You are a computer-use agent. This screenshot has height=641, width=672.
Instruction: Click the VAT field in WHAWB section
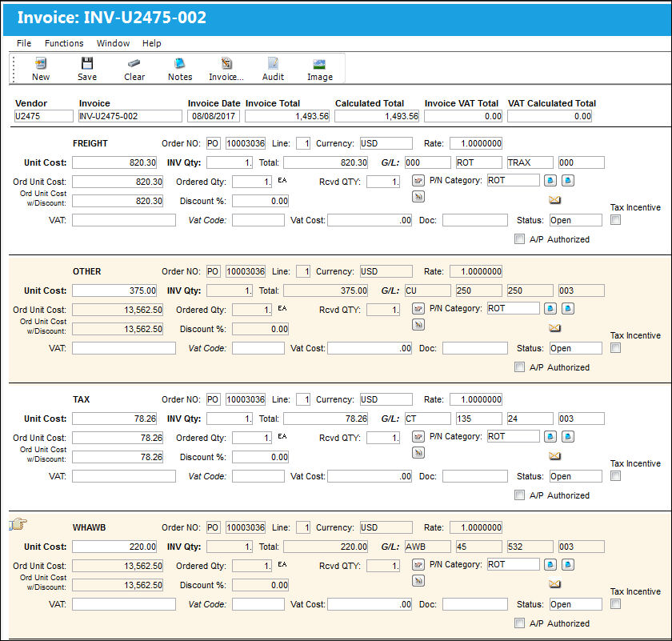tap(124, 604)
